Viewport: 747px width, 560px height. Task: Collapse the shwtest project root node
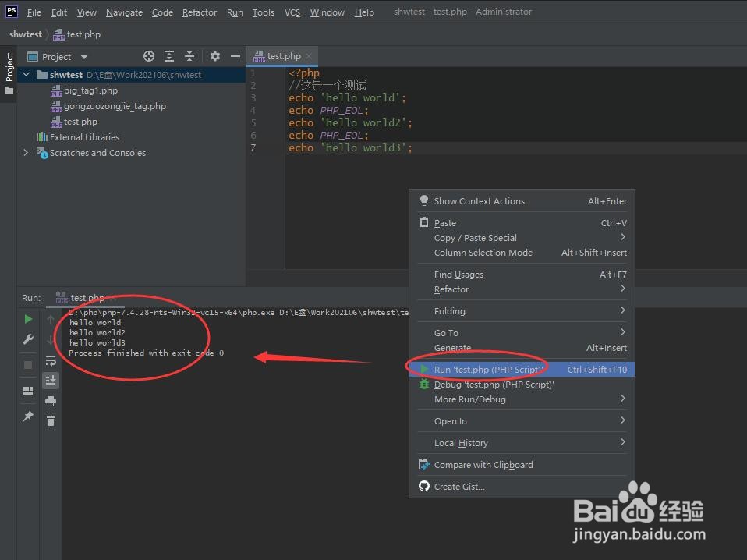[27, 74]
